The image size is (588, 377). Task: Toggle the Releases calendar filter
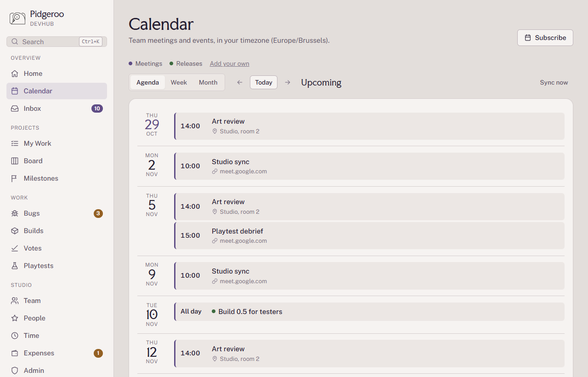coord(186,63)
